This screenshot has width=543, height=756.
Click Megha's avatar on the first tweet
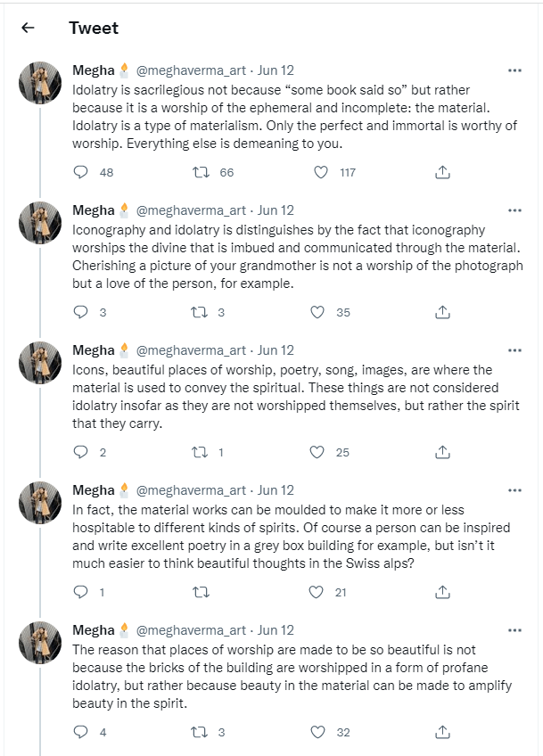pos(40,84)
